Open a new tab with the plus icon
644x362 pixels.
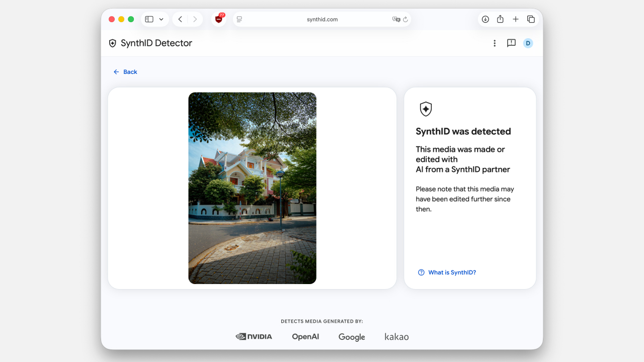(x=516, y=19)
